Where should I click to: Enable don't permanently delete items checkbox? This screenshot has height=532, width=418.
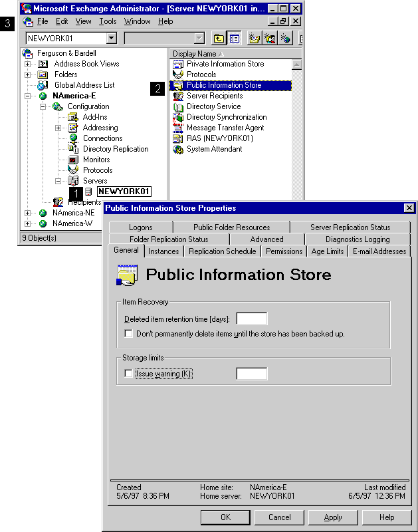(x=128, y=334)
